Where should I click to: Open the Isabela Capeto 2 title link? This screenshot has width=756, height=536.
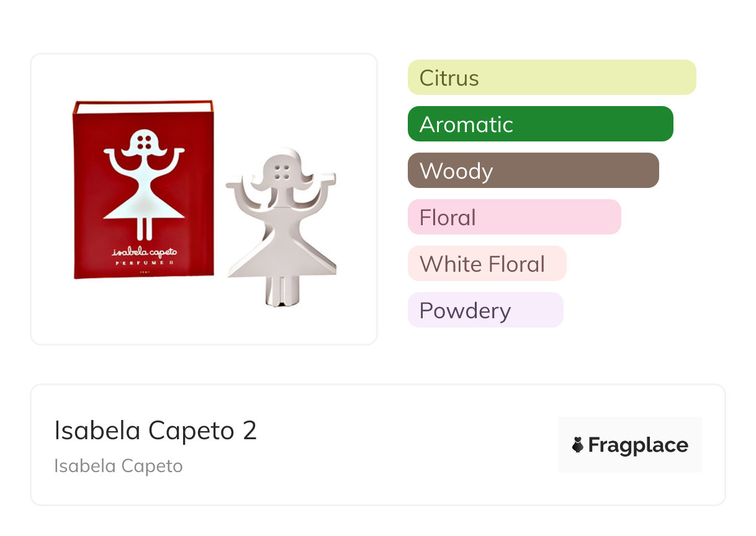coord(155,431)
